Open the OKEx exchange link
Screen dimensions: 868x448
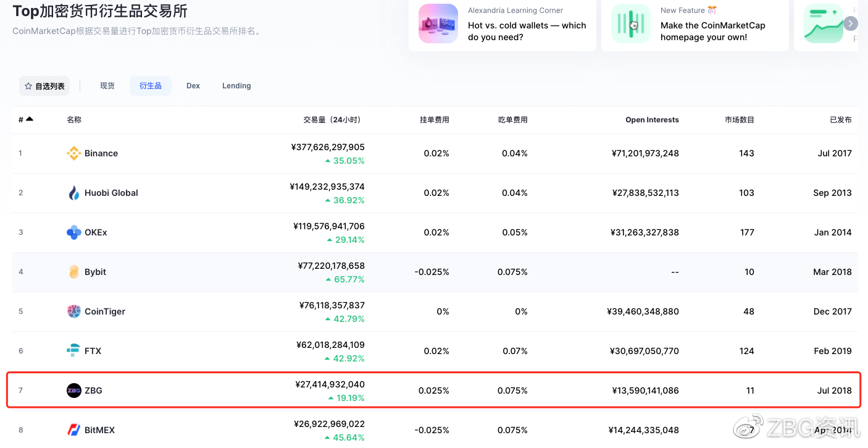point(96,232)
